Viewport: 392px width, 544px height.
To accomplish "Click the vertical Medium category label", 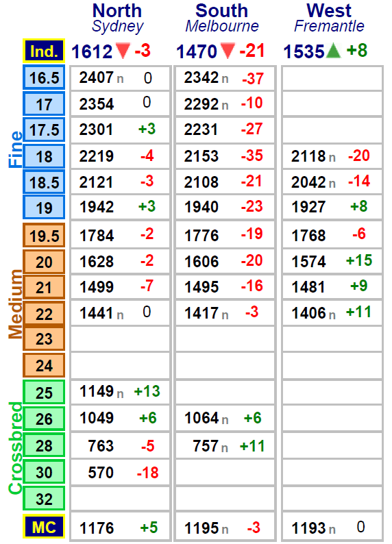I will point(15,304).
